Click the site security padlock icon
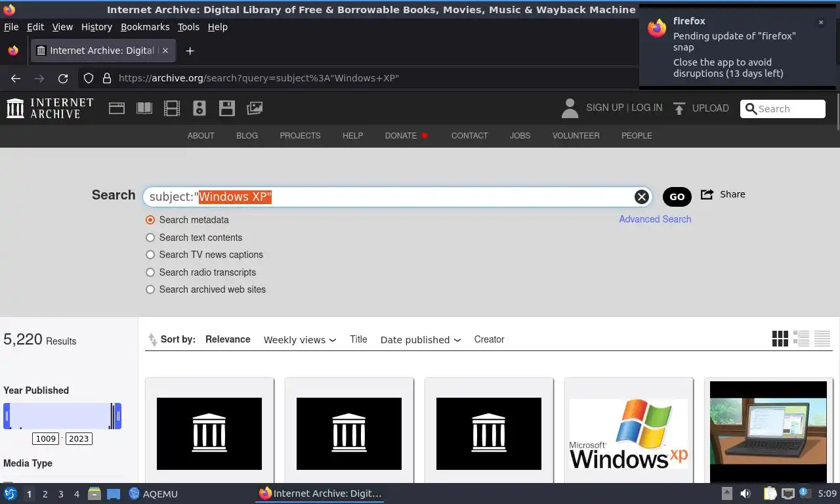Viewport: 840px width, 504px height. (x=107, y=78)
